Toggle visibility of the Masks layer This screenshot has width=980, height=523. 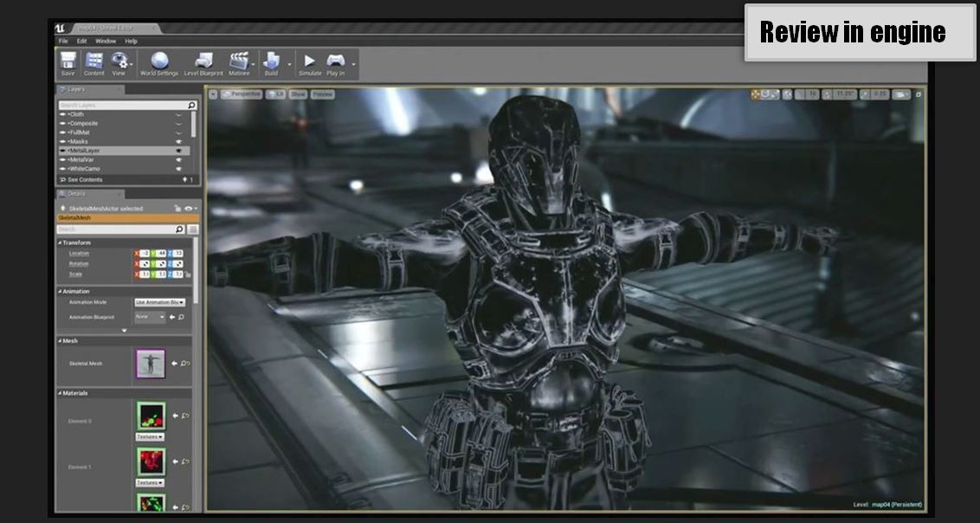pos(179,141)
